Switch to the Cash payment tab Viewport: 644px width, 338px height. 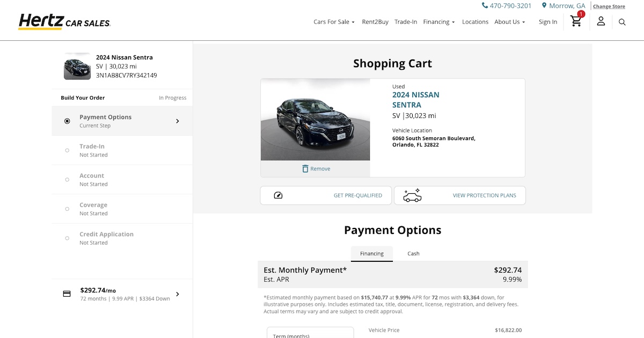pyautogui.click(x=413, y=253)
